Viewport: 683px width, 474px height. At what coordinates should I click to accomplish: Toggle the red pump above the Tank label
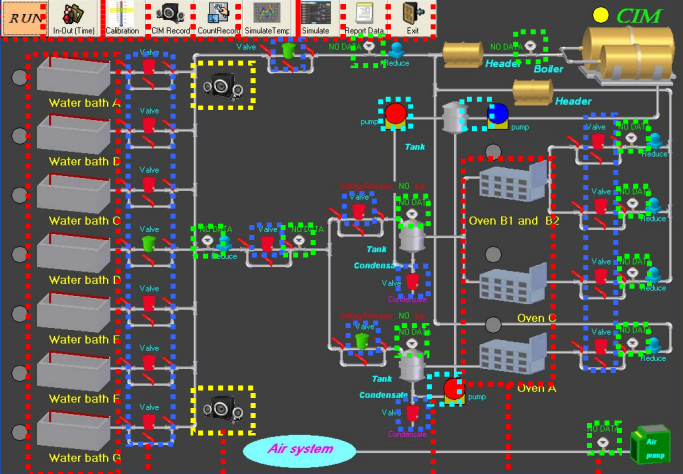396,115
